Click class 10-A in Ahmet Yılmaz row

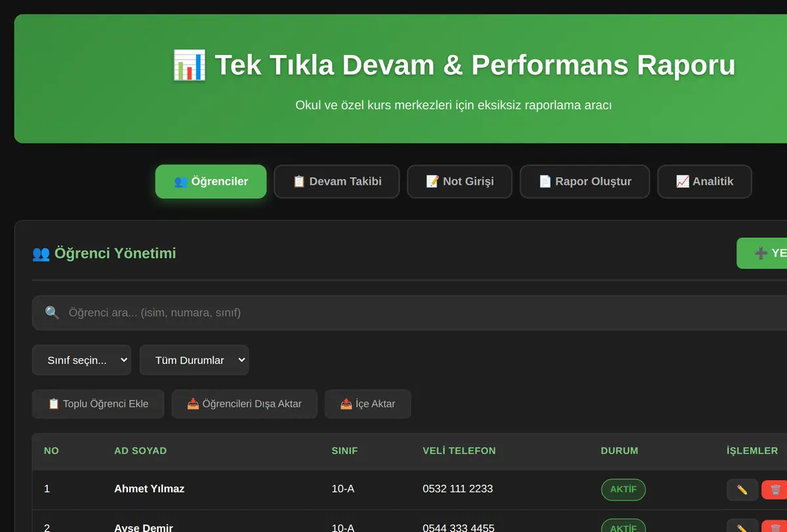(x=343, y=489)
